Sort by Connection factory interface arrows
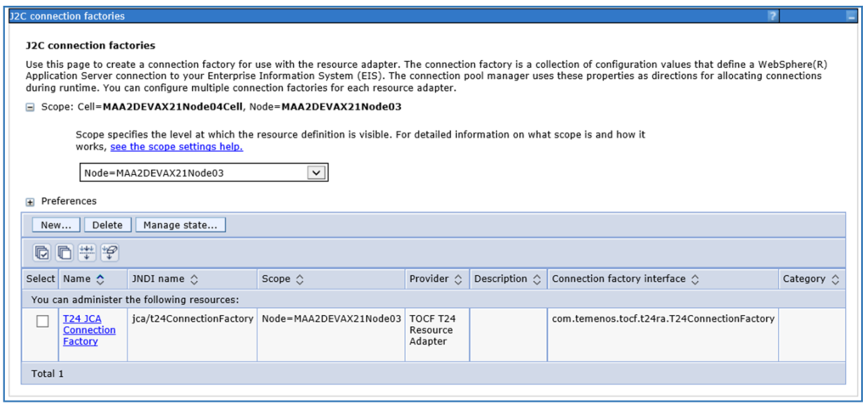 694,279
